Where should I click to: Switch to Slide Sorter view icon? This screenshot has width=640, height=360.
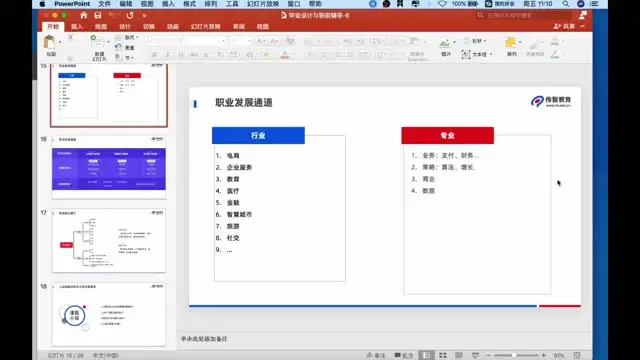coord(442,356)
